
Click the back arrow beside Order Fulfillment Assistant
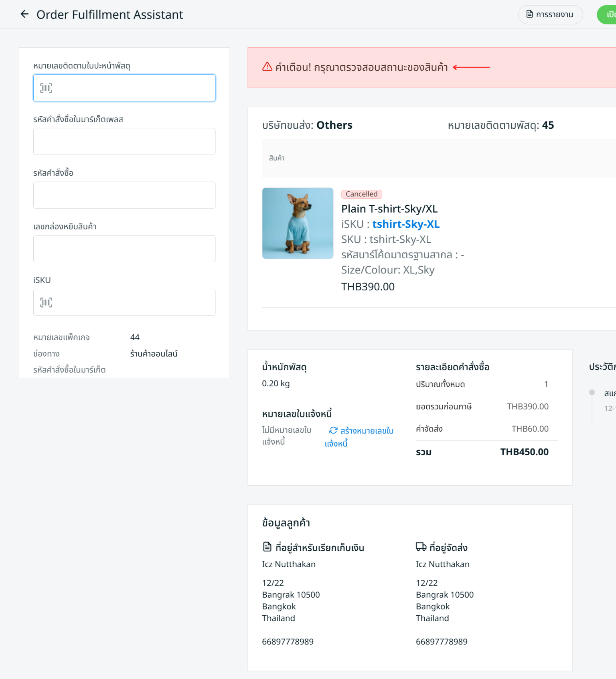point(24,14)
